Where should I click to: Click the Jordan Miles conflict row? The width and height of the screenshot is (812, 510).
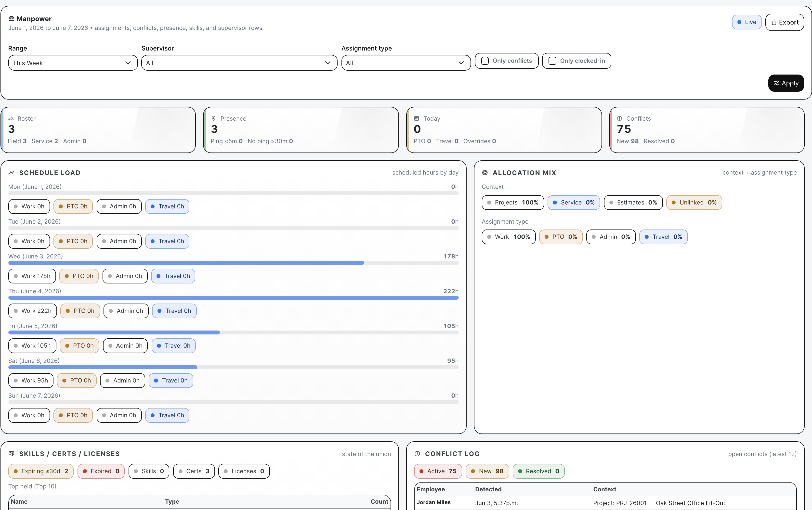(605, 503)
